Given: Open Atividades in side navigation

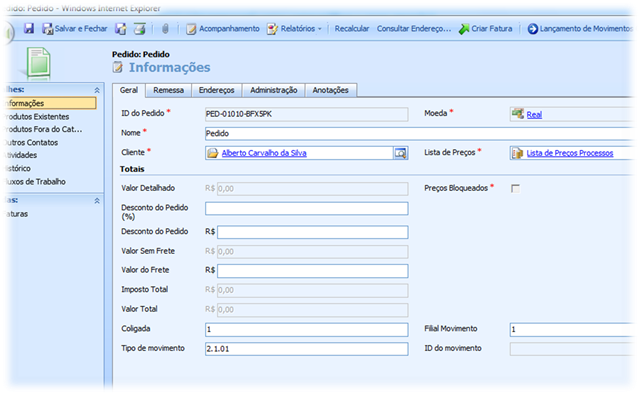Looking at the screenshot, I should click(x=21, y=155).
